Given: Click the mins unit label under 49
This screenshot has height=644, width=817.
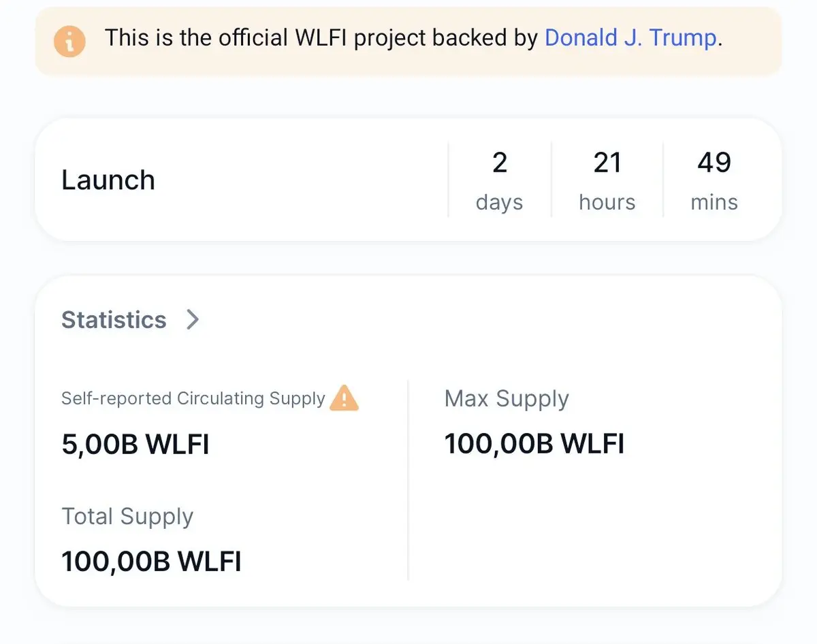Looking at the screenshot, I should coord(714,202).
